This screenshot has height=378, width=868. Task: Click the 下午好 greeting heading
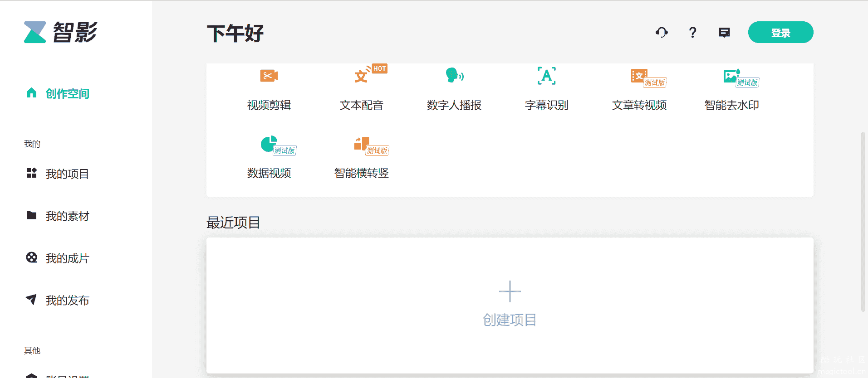pos(235,34)
